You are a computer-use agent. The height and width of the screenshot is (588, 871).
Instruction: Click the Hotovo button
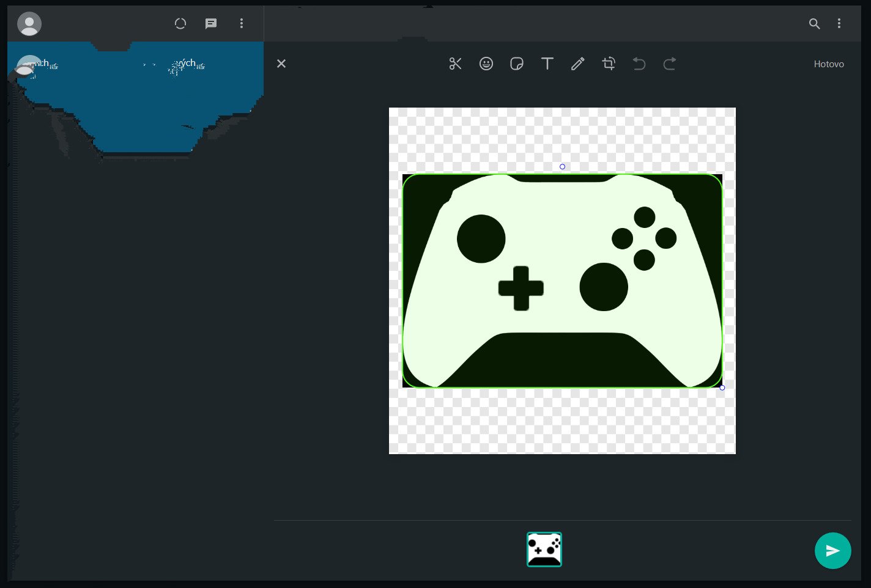(x=829, y=64)
